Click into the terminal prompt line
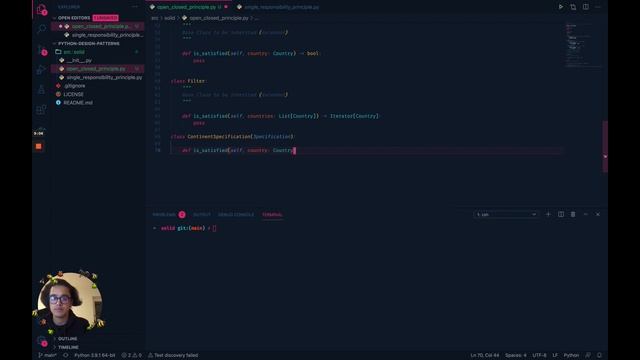The width and height of the screenshot is (640, 360). (184, 228)
